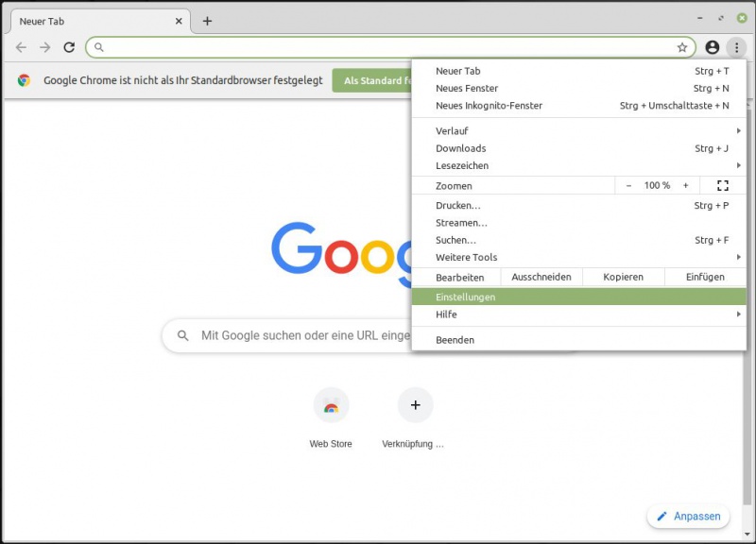Viewport: 756px width, 544px height.
Task: Choose Neues Fenster menu entry
Action: (578, 88)
